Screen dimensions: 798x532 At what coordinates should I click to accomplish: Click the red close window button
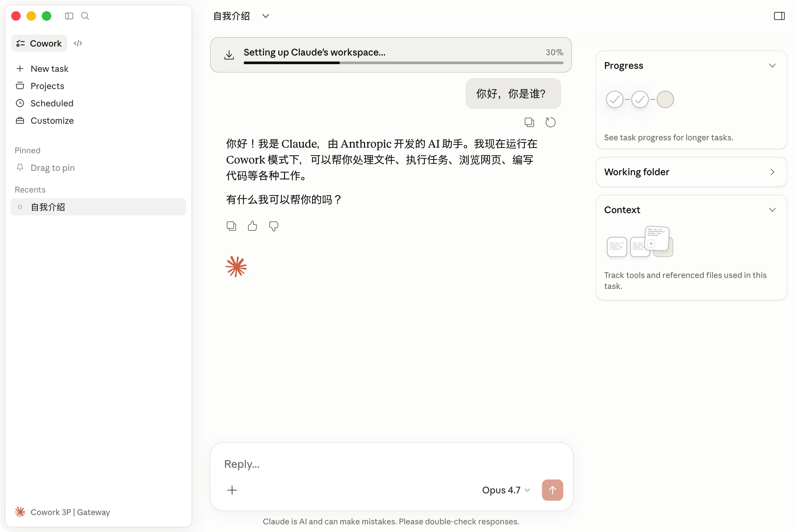point(16,16)
